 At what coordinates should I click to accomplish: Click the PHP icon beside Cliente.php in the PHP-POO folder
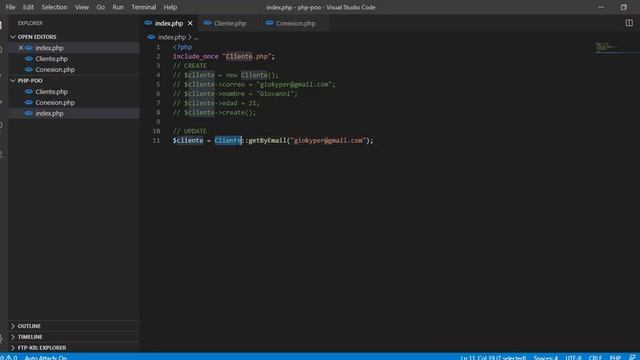point(29,91)
